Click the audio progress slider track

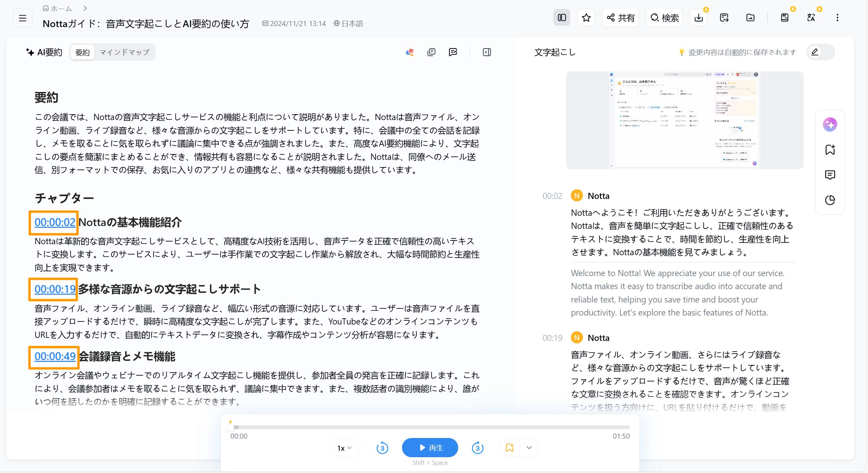tap(430, 427)
